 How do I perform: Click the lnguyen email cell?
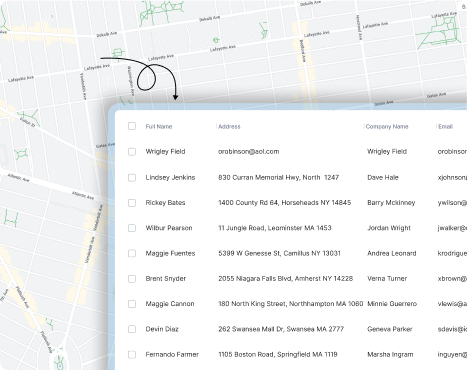(x=452, y=354)
